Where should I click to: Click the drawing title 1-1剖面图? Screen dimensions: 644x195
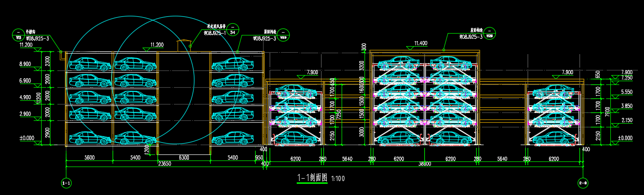313,178
